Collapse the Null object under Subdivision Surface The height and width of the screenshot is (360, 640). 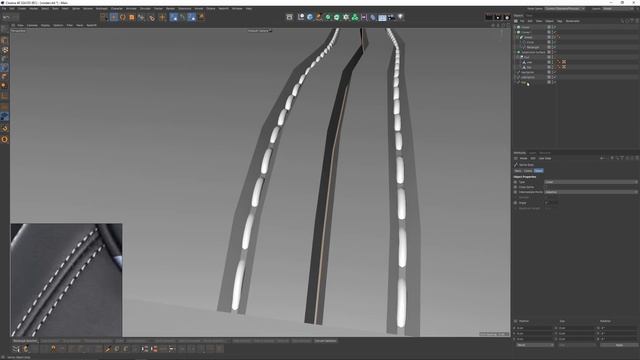point(518,57)
